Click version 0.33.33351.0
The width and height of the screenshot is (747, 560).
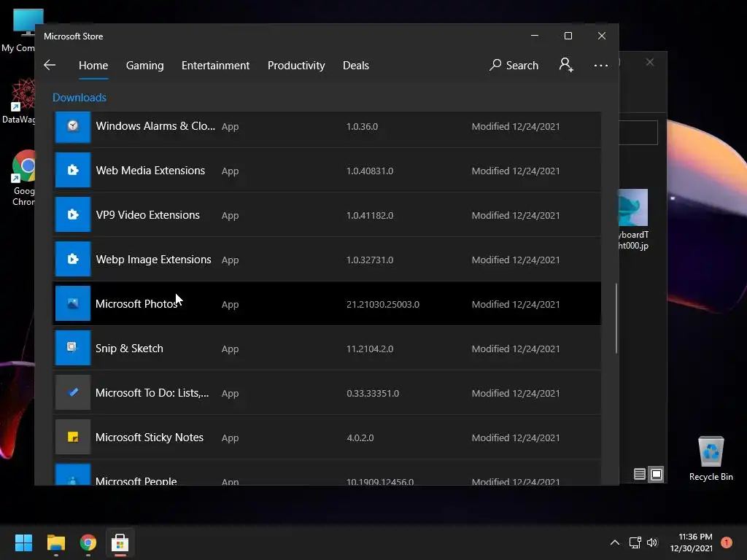(373, 393)
